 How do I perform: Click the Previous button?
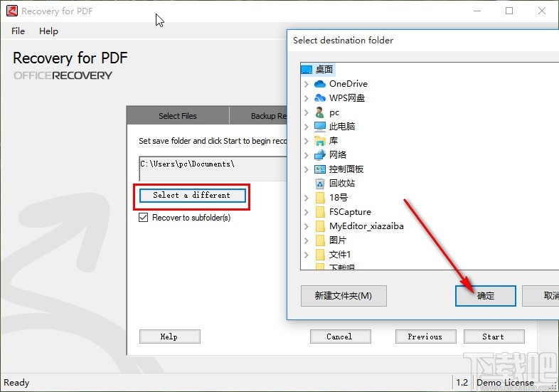426,337
